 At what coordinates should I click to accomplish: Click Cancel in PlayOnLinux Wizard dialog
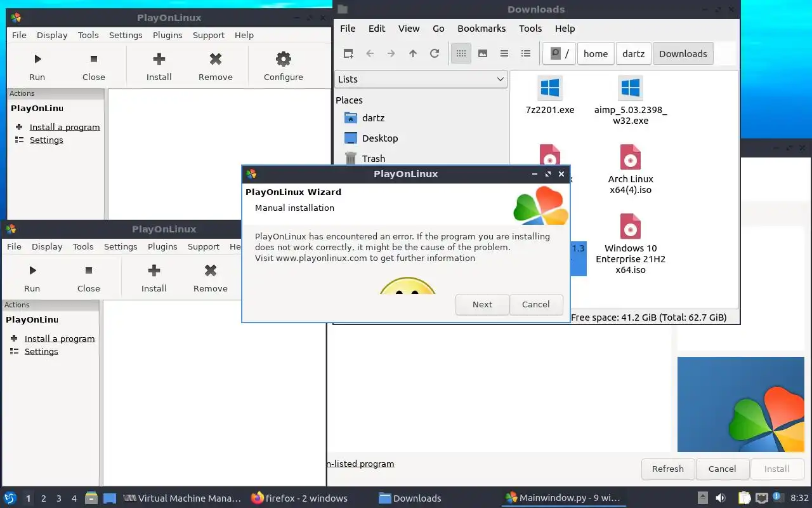[x=536, y=305]
